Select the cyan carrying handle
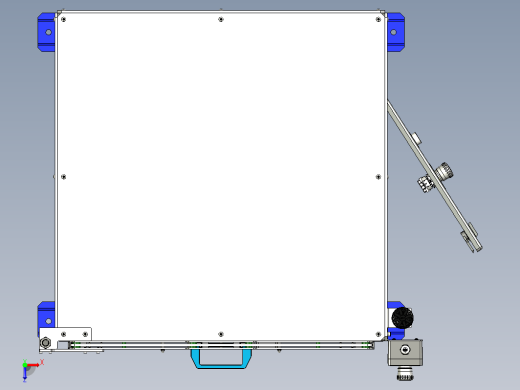Image resolution: width=520 pixels, height=390 pixels. point(221,358)
